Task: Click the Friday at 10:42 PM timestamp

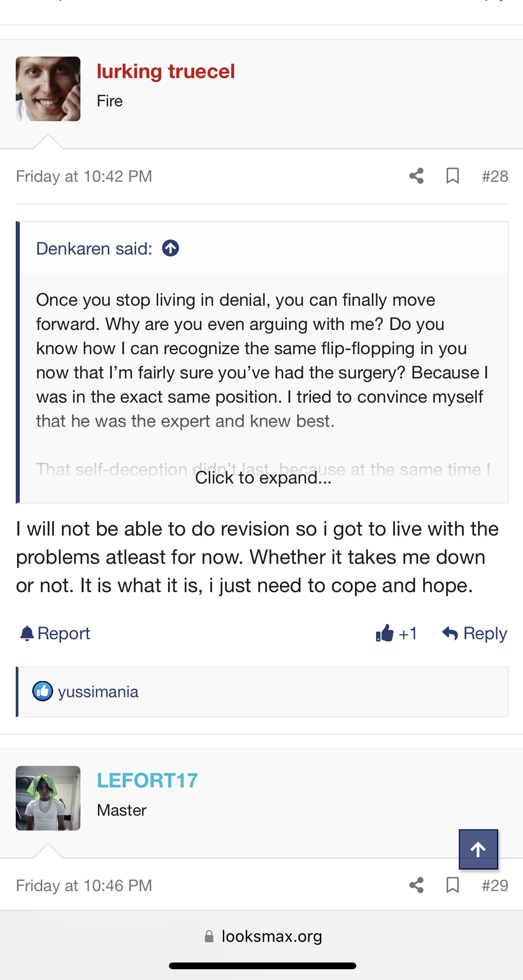Action: (x=84, y=176)
